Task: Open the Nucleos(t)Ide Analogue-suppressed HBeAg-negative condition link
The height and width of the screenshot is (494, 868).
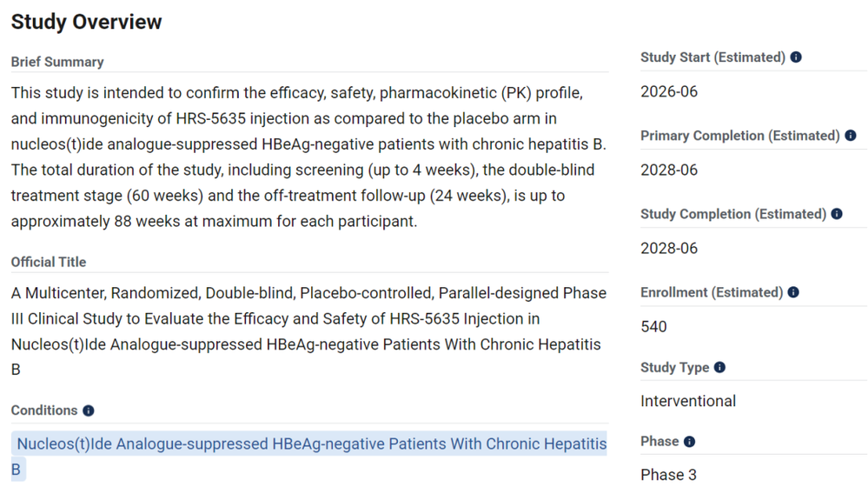Action: pyautogui.click(x=309, y=457)
